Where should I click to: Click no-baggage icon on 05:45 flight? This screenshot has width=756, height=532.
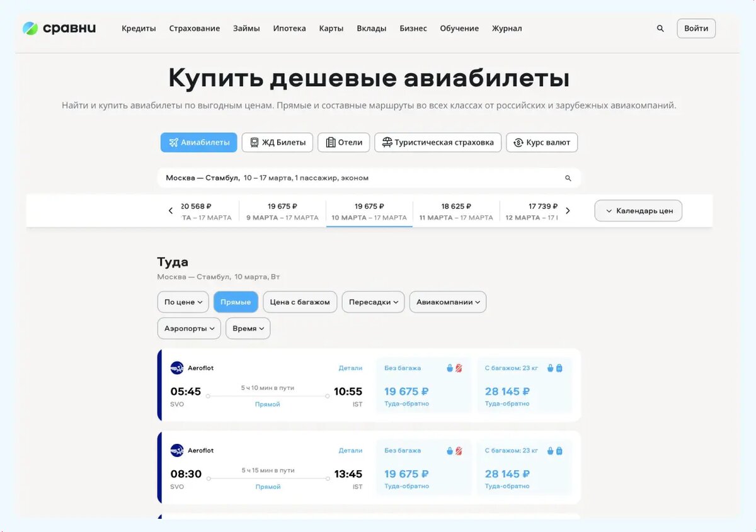pyautogui.click(x=459, y=368)
